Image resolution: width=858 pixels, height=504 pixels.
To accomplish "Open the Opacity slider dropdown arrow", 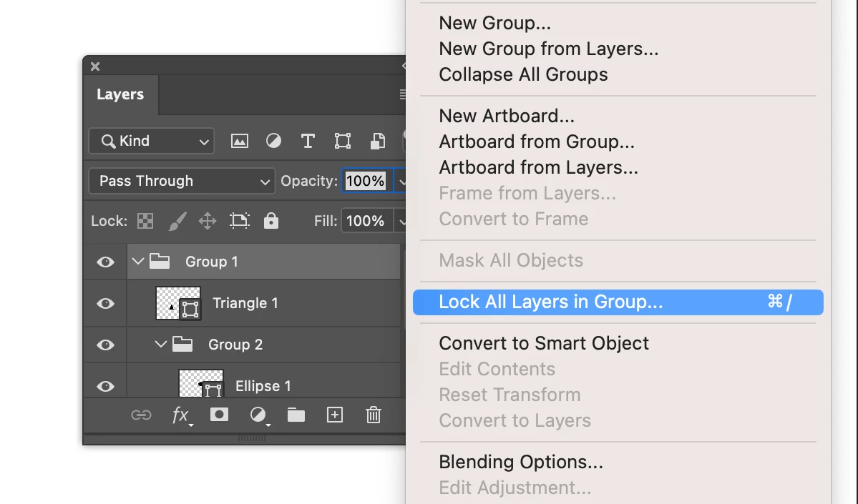I will tap(401, 181).
